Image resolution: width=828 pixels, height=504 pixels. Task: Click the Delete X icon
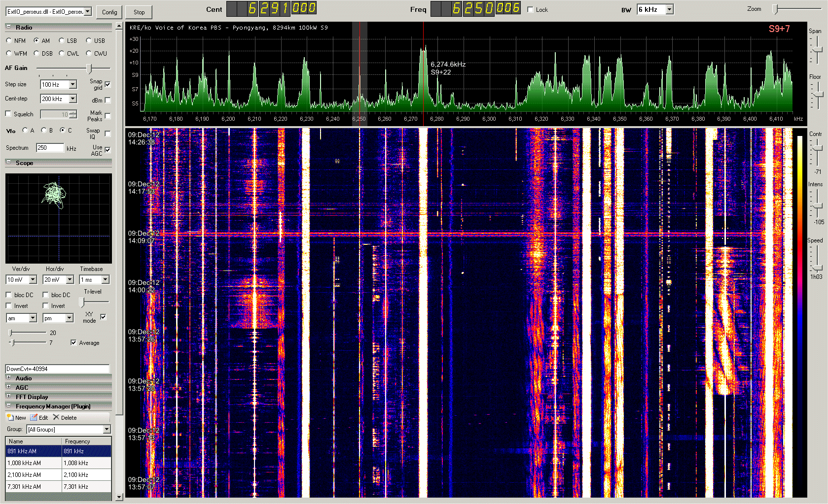(56, 417)
